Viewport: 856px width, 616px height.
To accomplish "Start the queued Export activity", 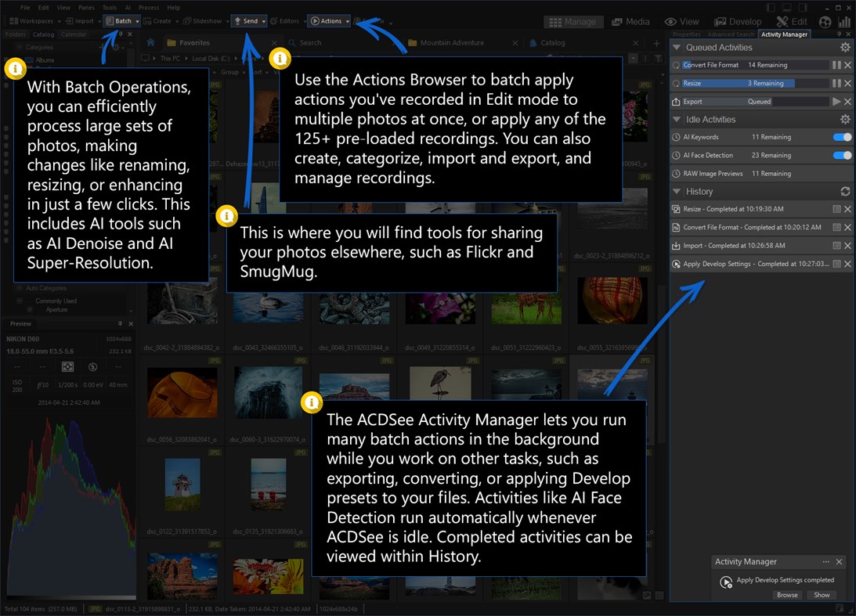I will tap(836, 100).
